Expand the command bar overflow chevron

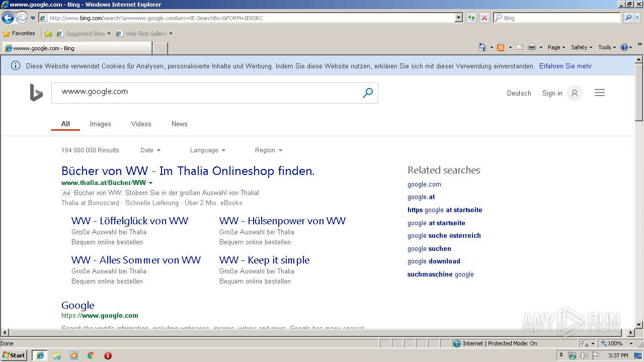click(x=640, y=45)
